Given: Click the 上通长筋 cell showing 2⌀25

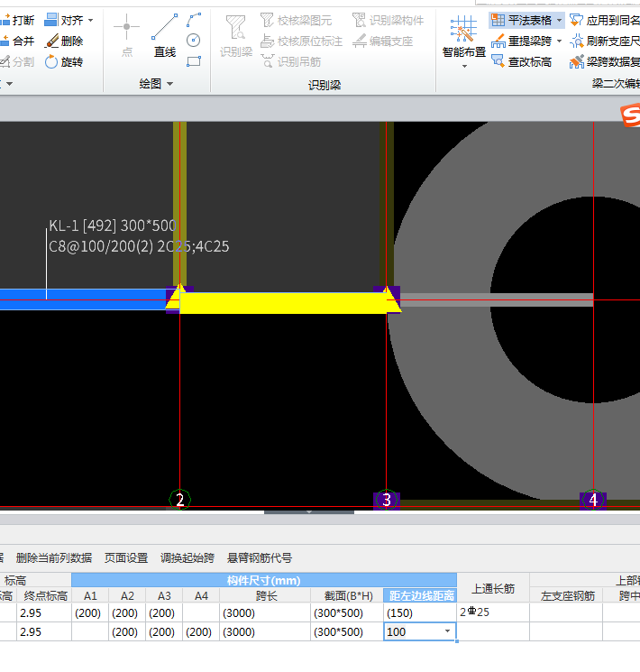Looking at the screenshot, I should tap(492, 612).
